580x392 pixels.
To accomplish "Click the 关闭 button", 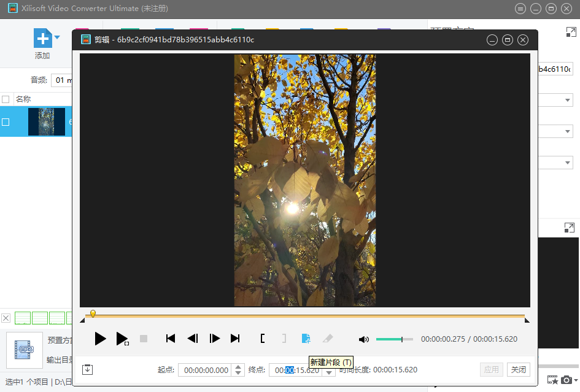I will point(519,370).
